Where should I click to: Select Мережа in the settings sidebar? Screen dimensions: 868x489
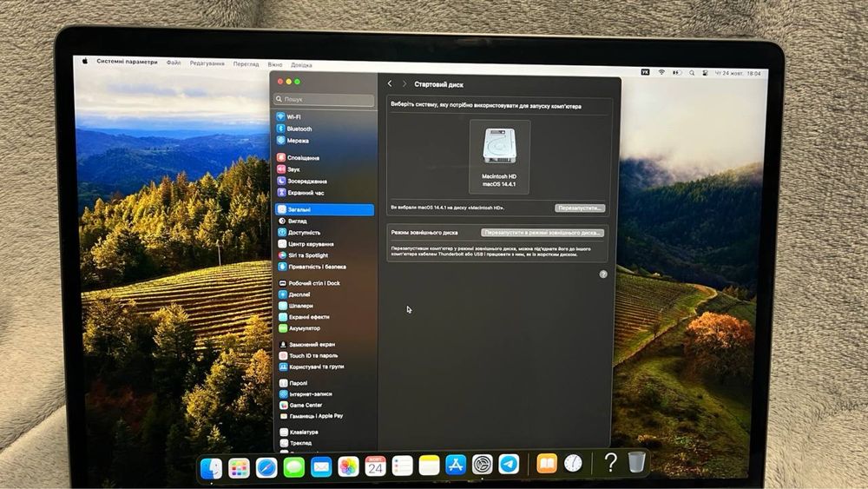coord(325,141)
